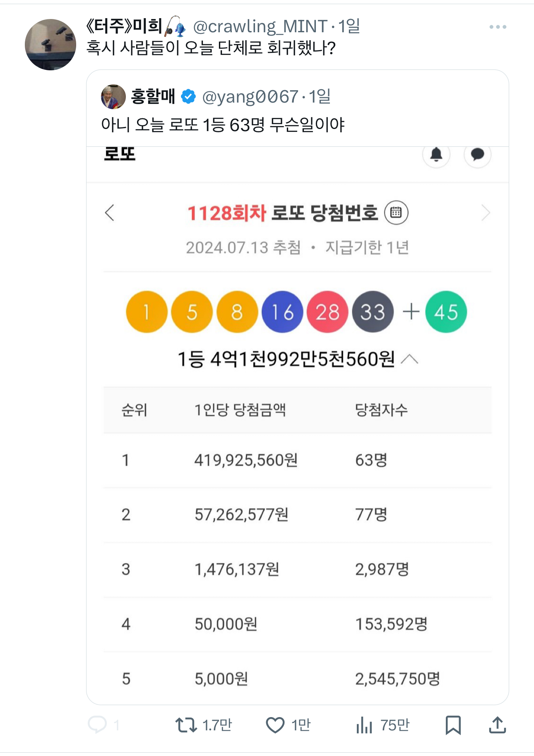Open the crawling_MINT profile avatar

51,45
